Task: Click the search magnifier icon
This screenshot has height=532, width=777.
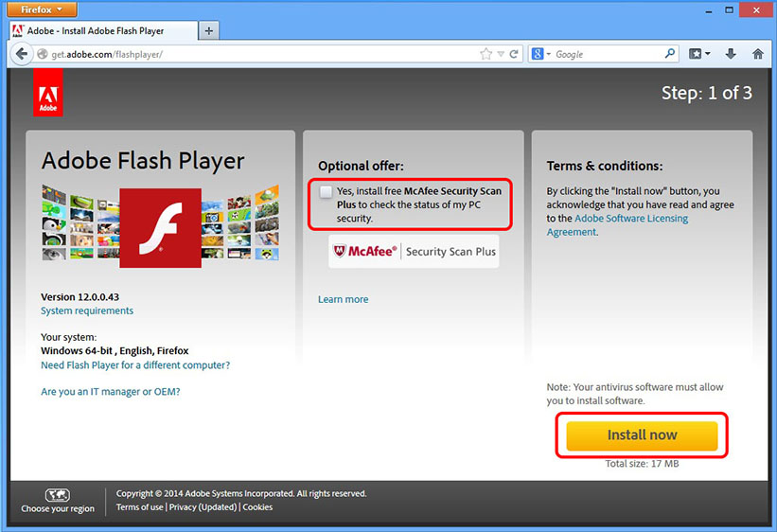Action: click(x=669, y=53)
